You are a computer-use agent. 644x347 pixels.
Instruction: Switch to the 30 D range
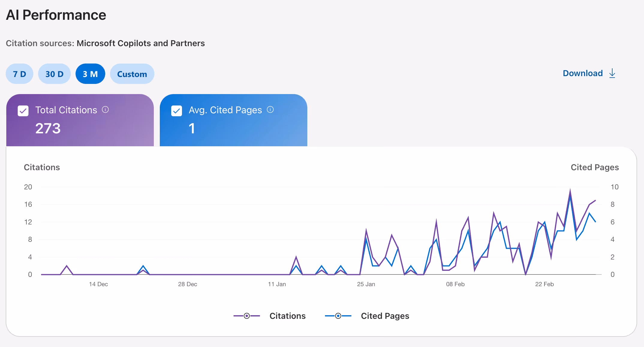tap(54, 74)
